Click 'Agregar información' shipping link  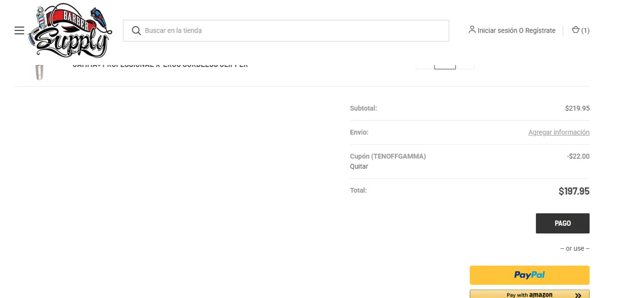coord(559,132)
